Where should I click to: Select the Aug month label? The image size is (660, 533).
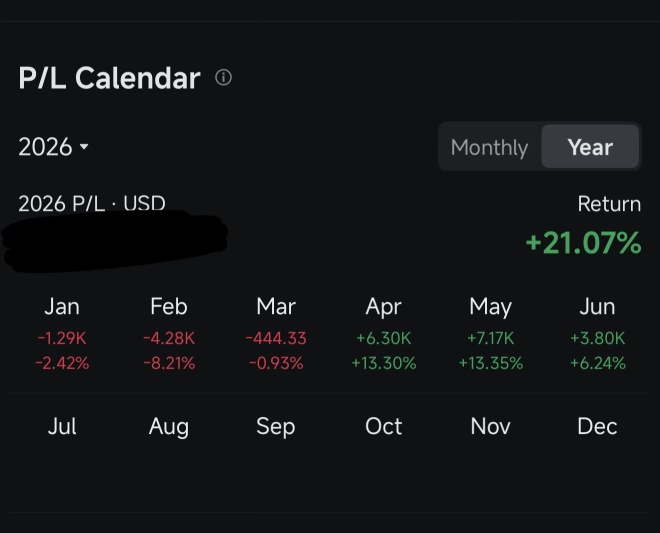pos(169,427)
